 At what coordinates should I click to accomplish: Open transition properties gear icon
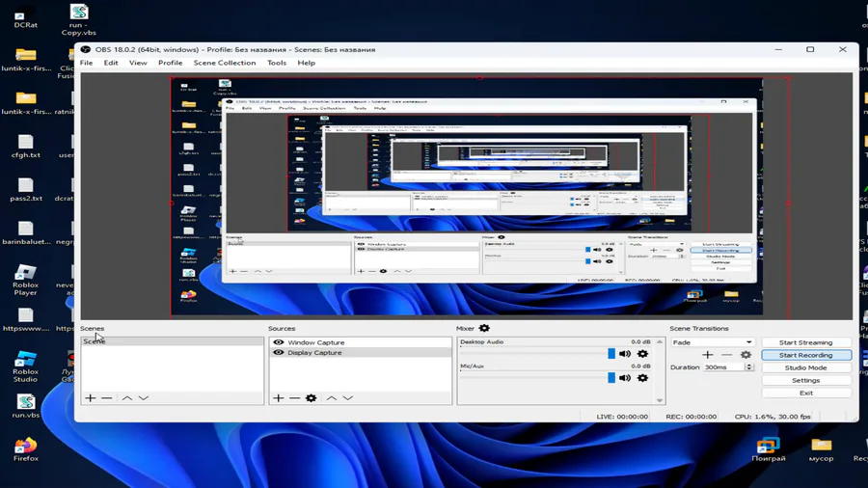(x=746, y=355)
